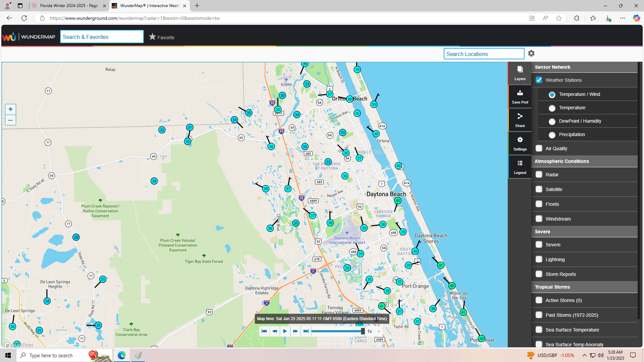Viewport: 644px width, 362px height.
Task: Collapse the Atmospheric Conditions section header
Action: tap(584, 161)
